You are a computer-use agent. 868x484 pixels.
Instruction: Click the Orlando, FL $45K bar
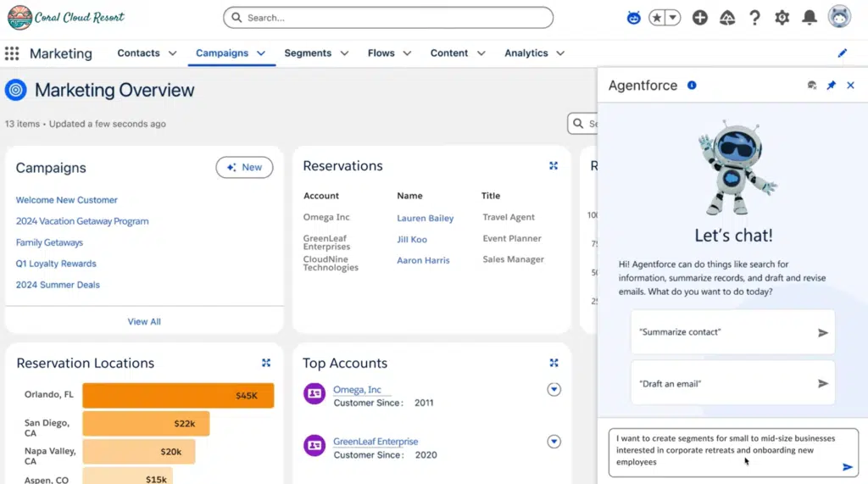click(x=178, y=395)
